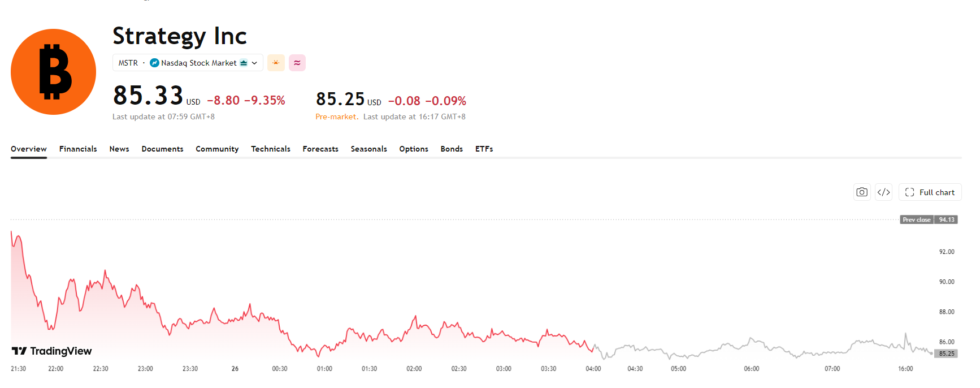Click the Pre-market label
980x388 pixels.
337,117
